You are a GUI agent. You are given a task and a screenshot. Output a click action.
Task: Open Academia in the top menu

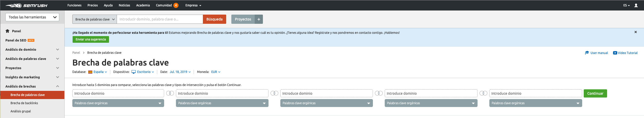coord(143,5)
